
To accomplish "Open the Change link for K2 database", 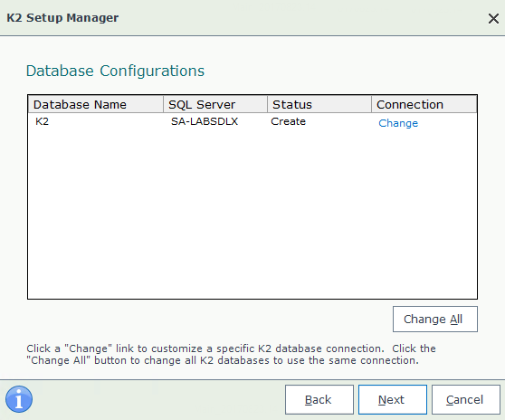I will [x=398, y=123].
